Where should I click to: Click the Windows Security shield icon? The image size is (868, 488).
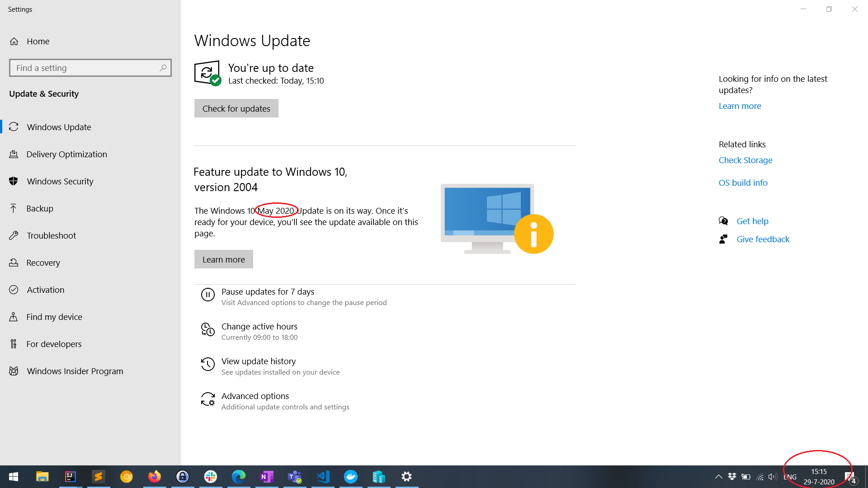[14, 181]
